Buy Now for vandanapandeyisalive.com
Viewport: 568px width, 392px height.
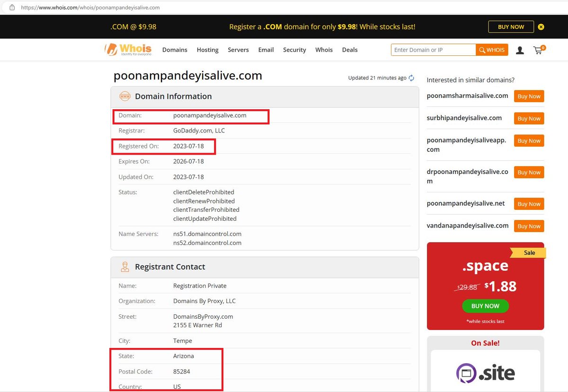pos(529,226)
